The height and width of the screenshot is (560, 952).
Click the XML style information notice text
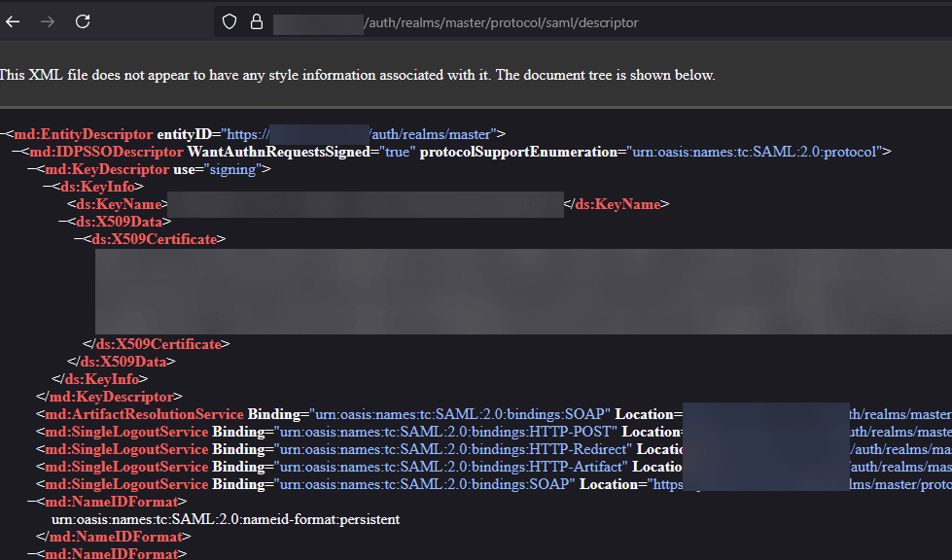click(x=357, y=75)
